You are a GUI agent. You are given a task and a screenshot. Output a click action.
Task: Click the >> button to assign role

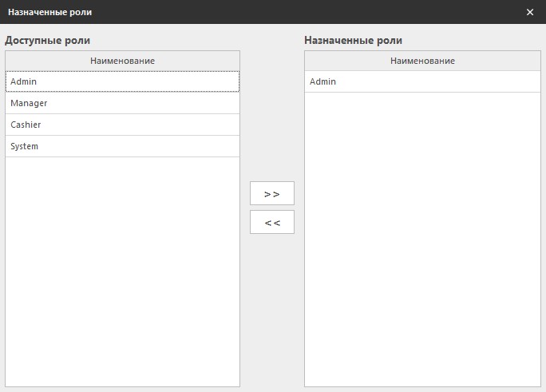tap(271, 193)
